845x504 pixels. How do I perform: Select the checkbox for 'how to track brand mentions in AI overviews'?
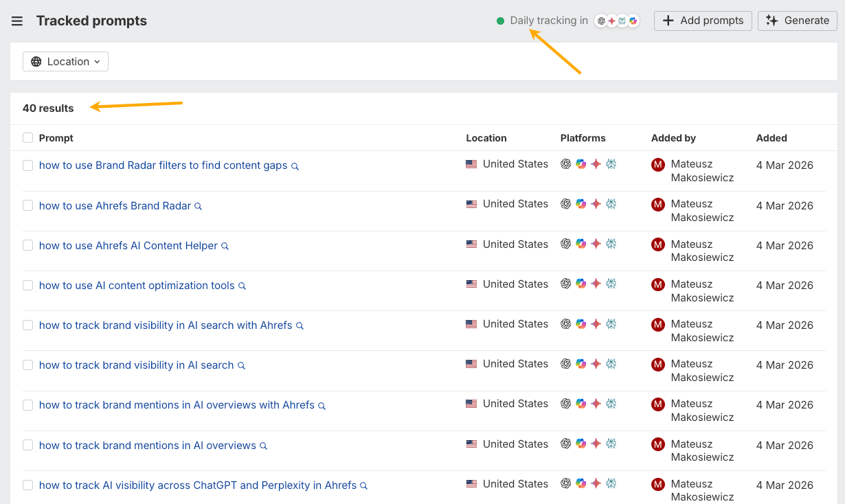click(x=27, y=444)
